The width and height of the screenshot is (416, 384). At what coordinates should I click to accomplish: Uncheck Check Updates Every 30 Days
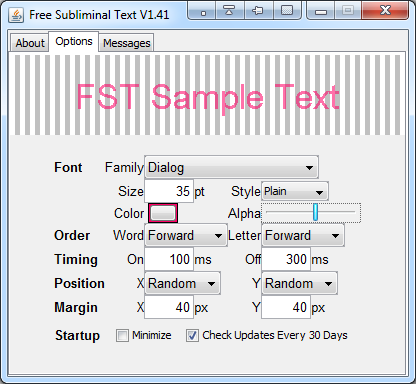tap(192, 335)
